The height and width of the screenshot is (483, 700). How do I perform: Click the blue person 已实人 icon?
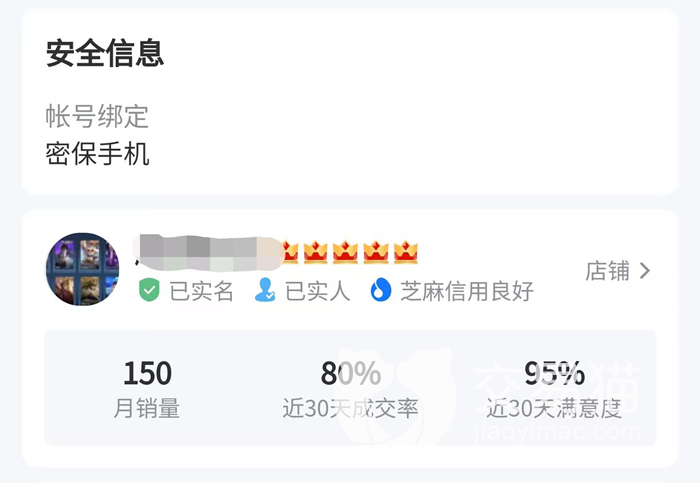[x=265, y=291]
